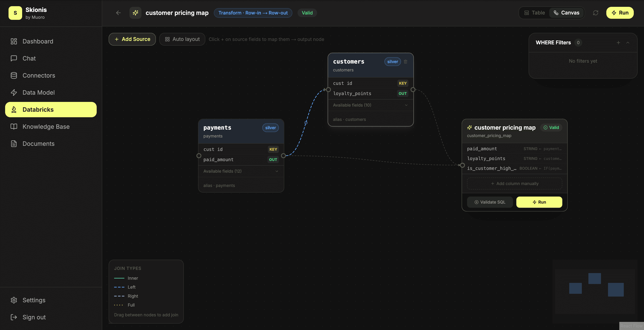Open Documents in the sidebar
Screen dimensions: 644x330
click(51, 143)
